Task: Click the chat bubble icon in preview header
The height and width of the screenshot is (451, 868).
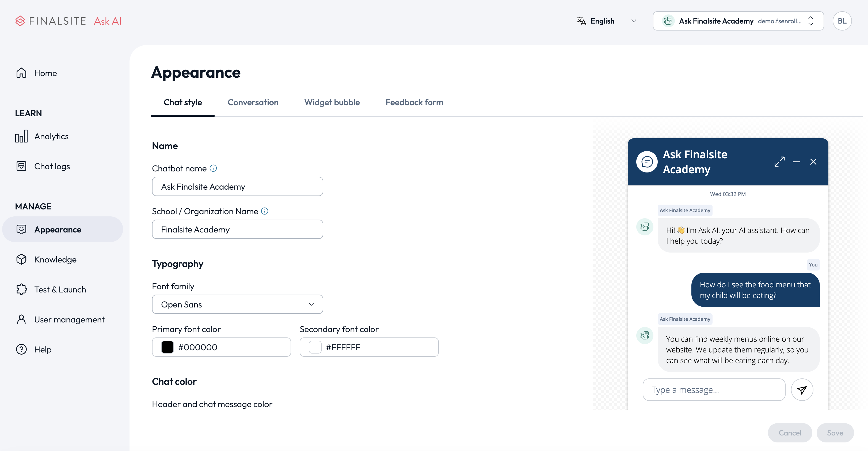Action: point(647,161)
